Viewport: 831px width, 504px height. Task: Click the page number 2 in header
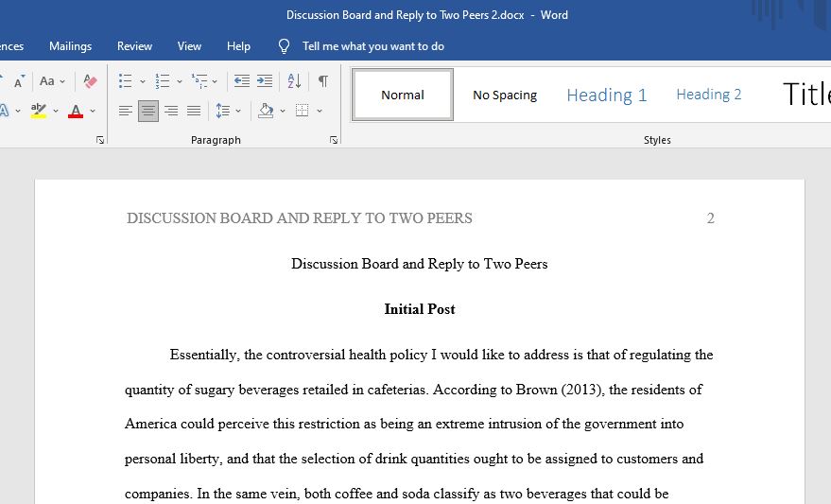711,218
